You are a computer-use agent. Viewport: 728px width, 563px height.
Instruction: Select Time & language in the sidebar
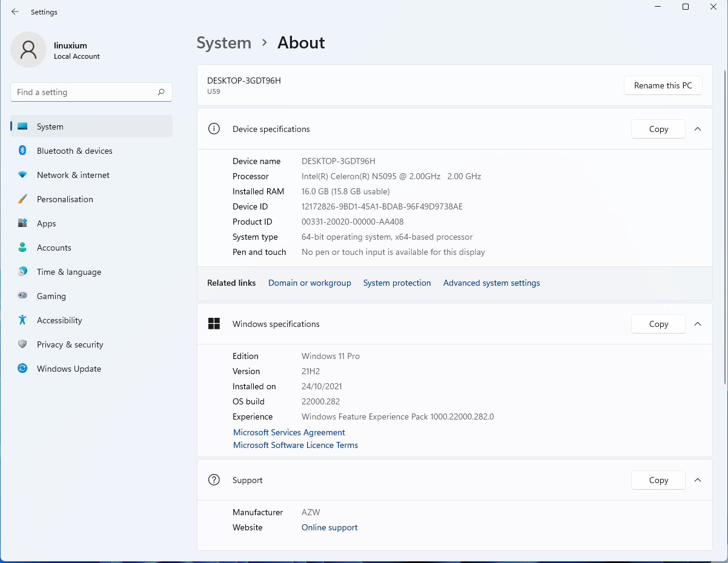[x=91, y=272]
